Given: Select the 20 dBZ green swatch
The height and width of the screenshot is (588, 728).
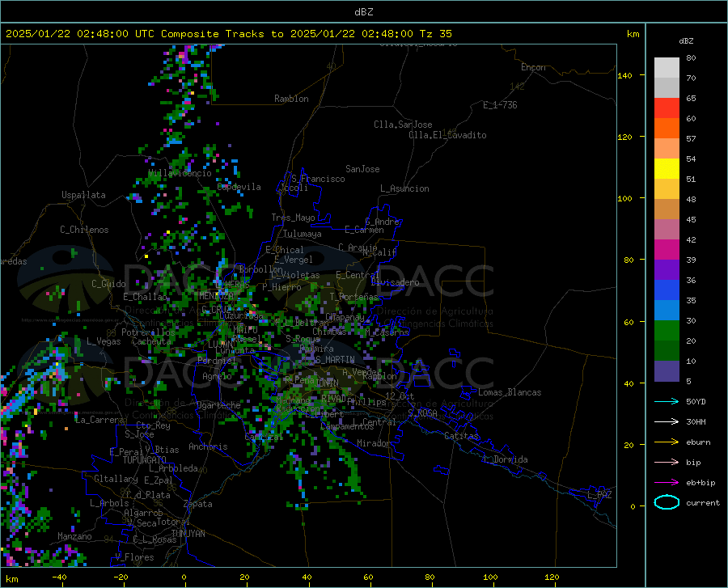Looking at the screenshot, I should (667, 350).
